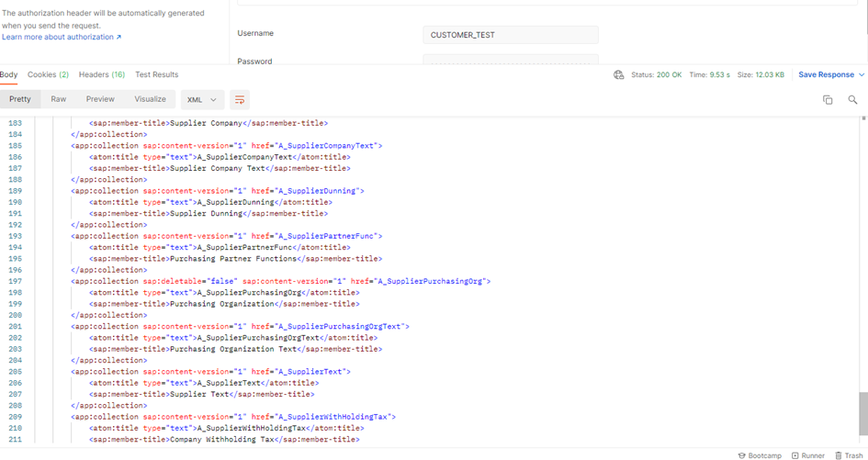Select the Preview response view
The width and height of the screenshot is (868, 460).
click(x=100, y=99)
